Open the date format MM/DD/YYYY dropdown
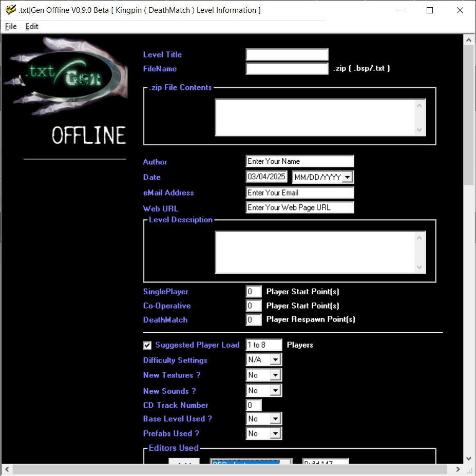The height and width of the screenshot is (476, 476). coord(347,177)
